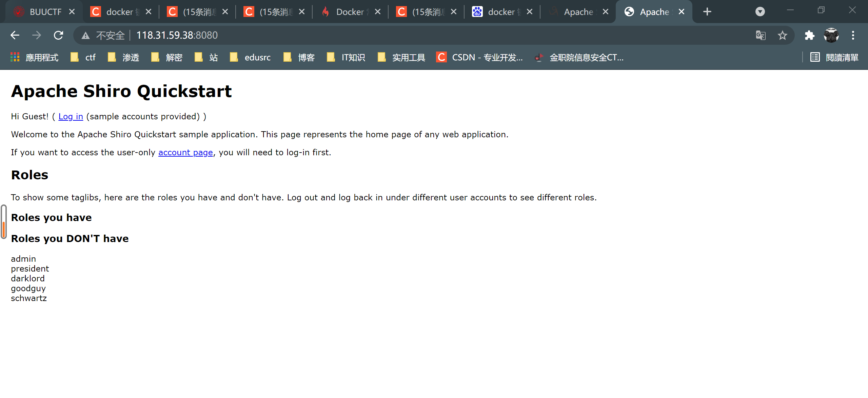Open the 應用程式 apps shortcut

click(x=34, y=57)
